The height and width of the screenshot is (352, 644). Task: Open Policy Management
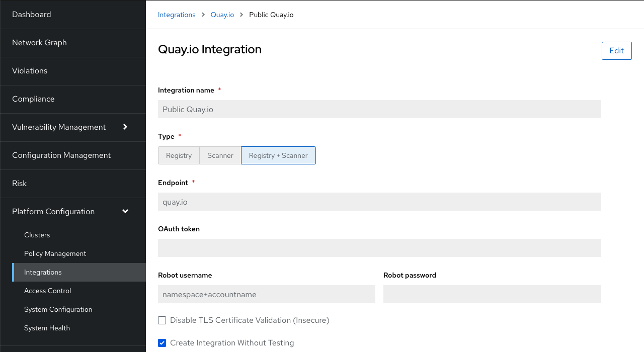[x=55, y=253]
